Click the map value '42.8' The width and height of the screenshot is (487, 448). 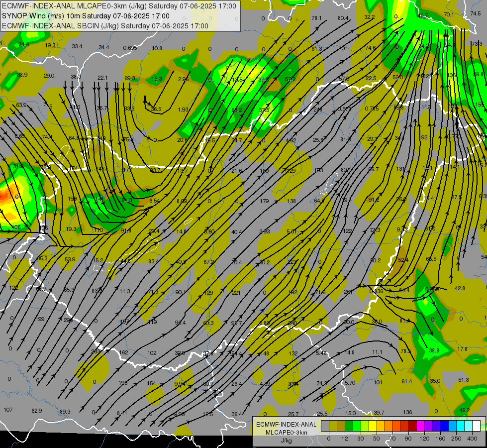(460, 288)
